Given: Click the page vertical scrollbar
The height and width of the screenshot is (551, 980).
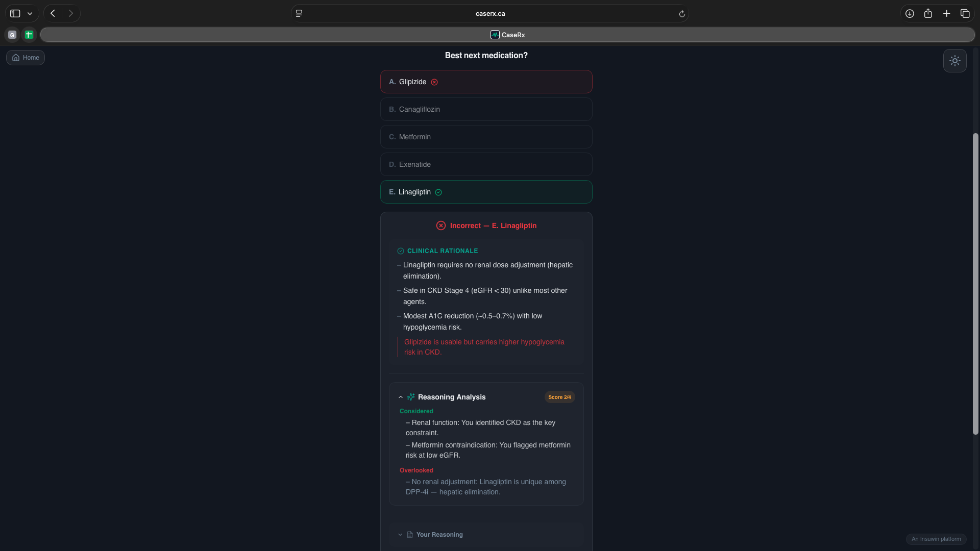Looking at the screenshot, I should point(975,284).
